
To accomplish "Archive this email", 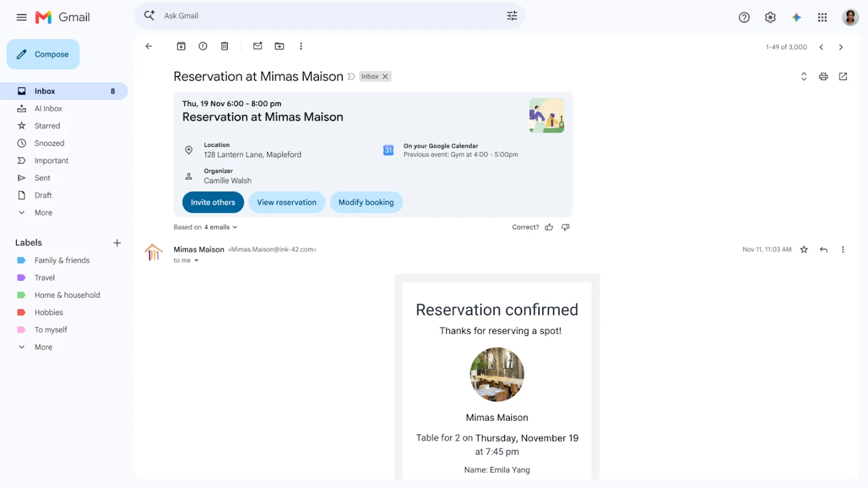I will coord(181,46).
